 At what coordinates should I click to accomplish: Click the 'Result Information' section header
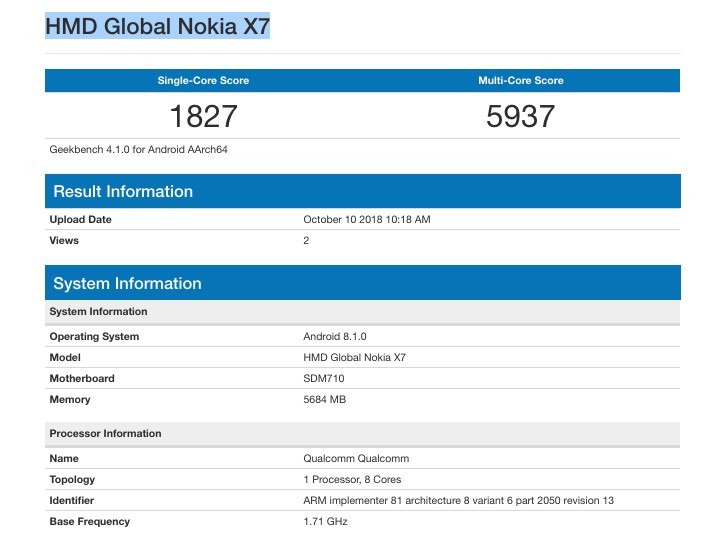point(363,191)
